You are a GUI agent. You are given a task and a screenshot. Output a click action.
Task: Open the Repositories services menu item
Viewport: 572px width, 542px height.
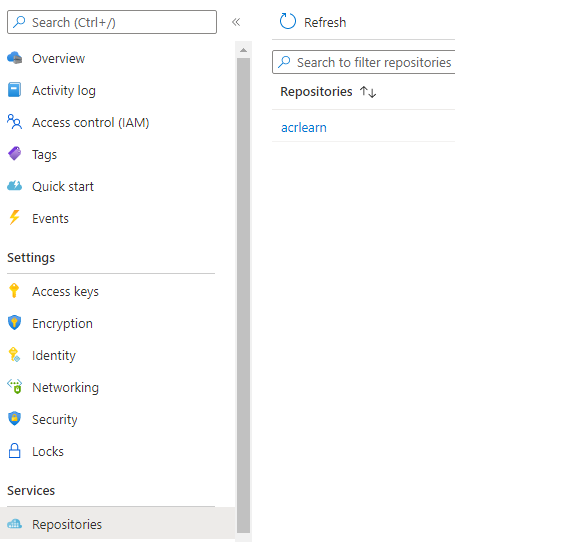tap(117, 524)
